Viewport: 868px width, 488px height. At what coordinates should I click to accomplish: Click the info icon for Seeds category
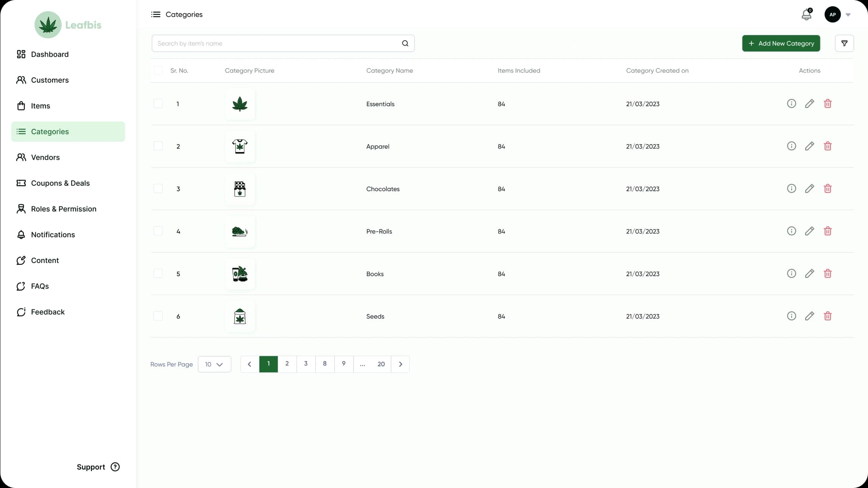[791, 315]
